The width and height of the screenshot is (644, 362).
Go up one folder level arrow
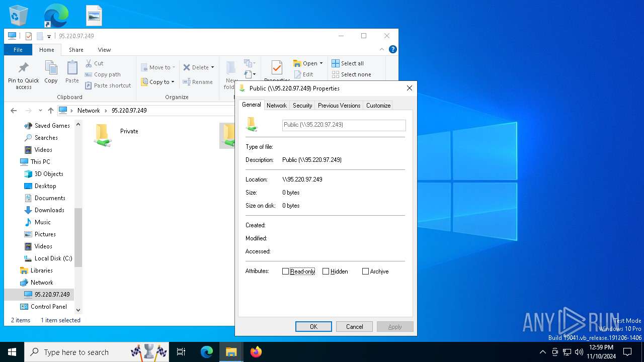50,111
